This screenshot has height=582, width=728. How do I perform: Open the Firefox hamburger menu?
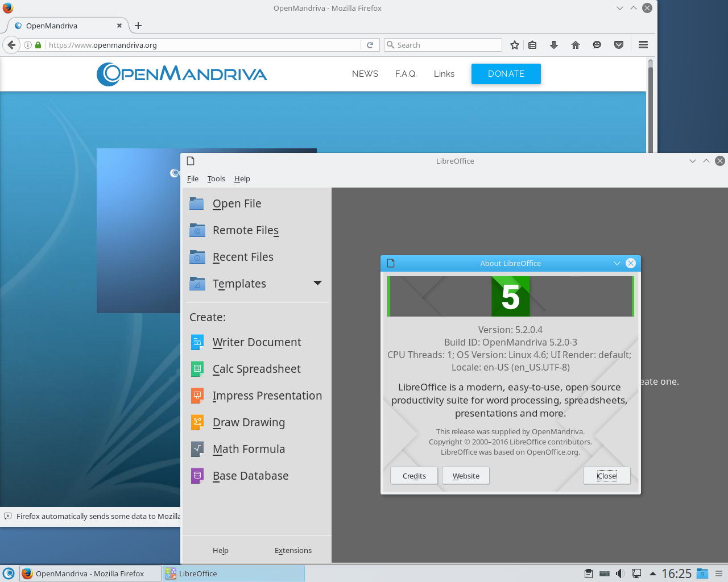[x=643, y=45]
